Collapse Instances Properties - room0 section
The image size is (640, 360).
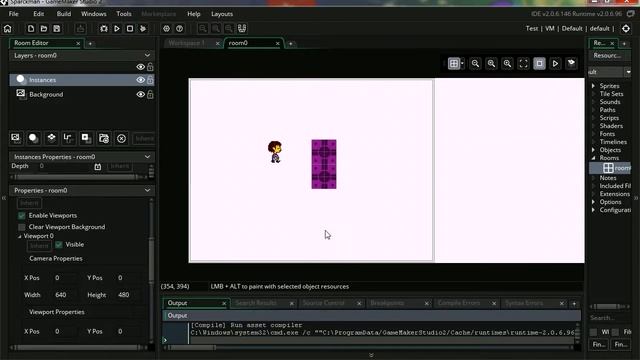(x=147, y=157)
